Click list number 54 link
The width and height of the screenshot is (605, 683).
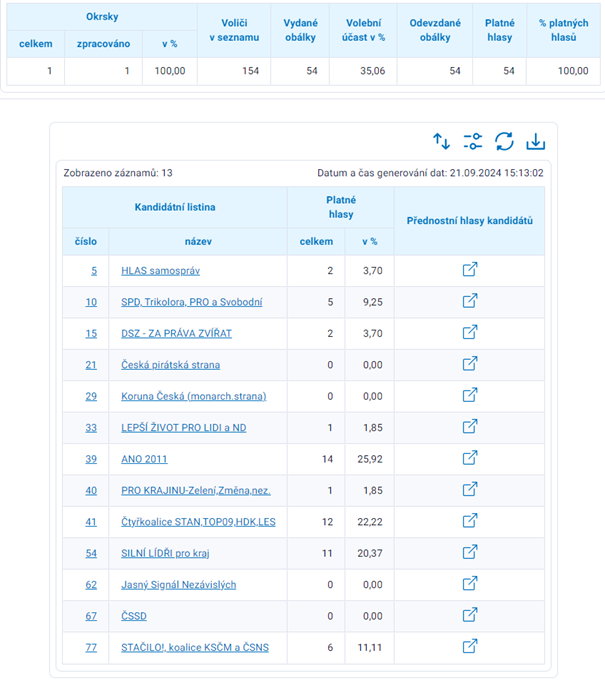coord(91,553)
